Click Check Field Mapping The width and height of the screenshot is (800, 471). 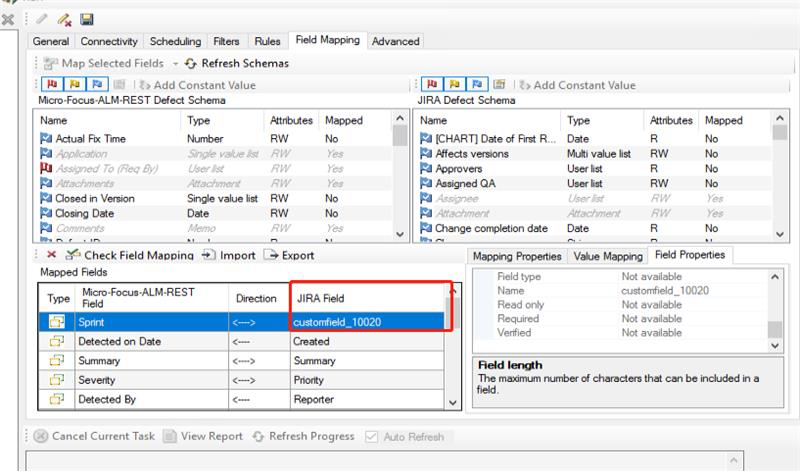coord(130,255)
